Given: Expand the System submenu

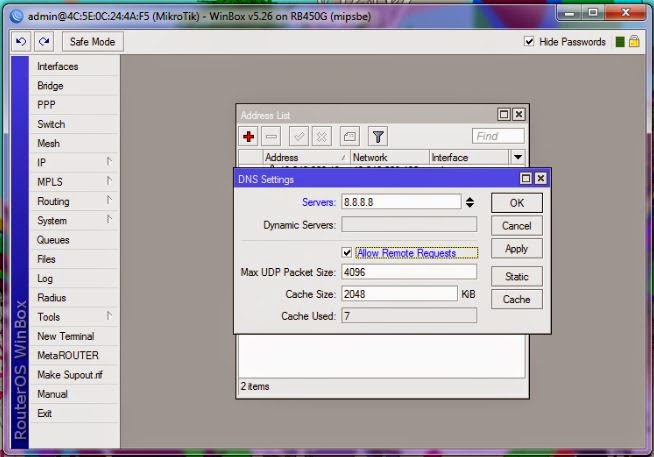Looking at the screenshot, I should tap(74, 220).
